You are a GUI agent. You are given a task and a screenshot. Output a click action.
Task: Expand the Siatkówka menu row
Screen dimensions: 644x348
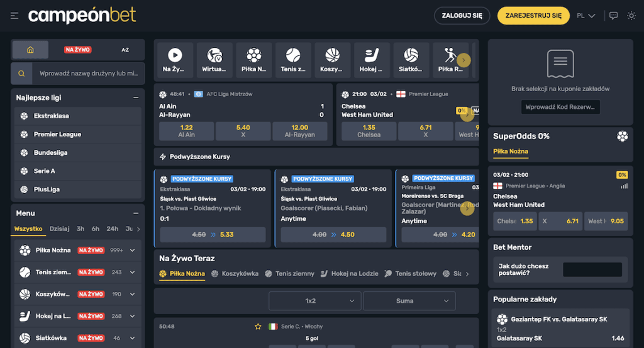tap(132, 338)
